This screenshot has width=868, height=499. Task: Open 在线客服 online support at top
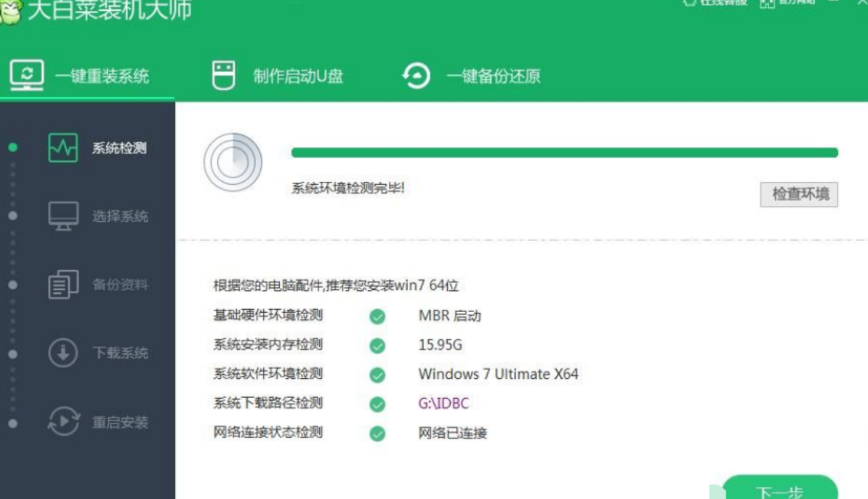(715, 4)
